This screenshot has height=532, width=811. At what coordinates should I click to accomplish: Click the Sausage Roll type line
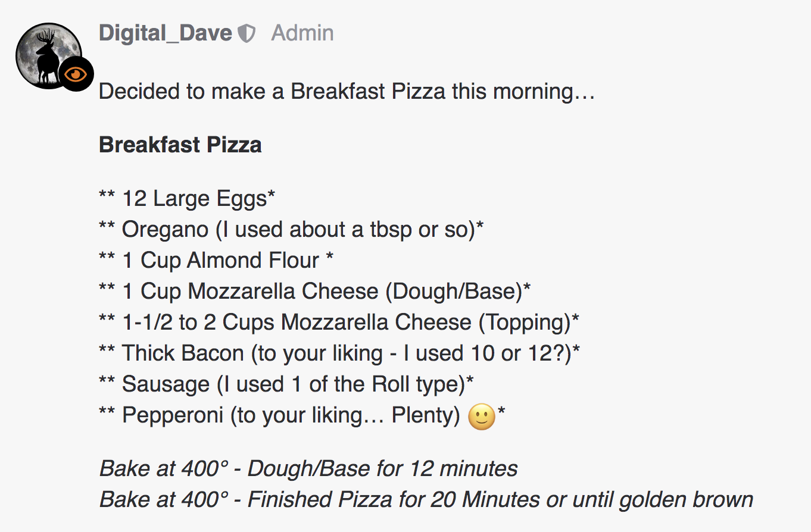[286, 384]
